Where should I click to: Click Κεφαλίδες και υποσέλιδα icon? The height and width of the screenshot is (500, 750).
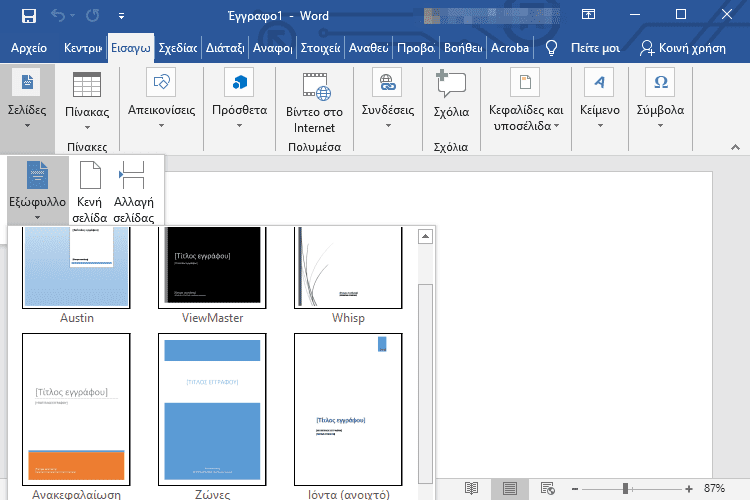(x=525, y=82)
